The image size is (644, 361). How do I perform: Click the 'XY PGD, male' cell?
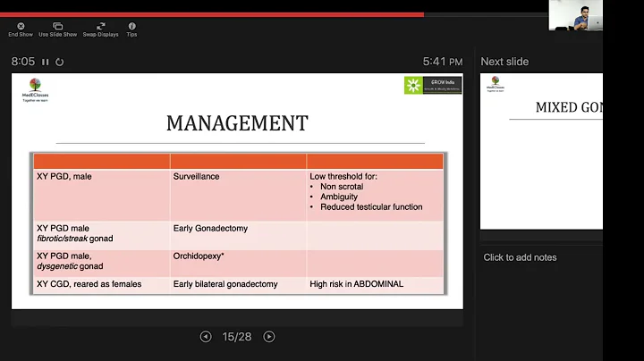click(x=101, y=195)
